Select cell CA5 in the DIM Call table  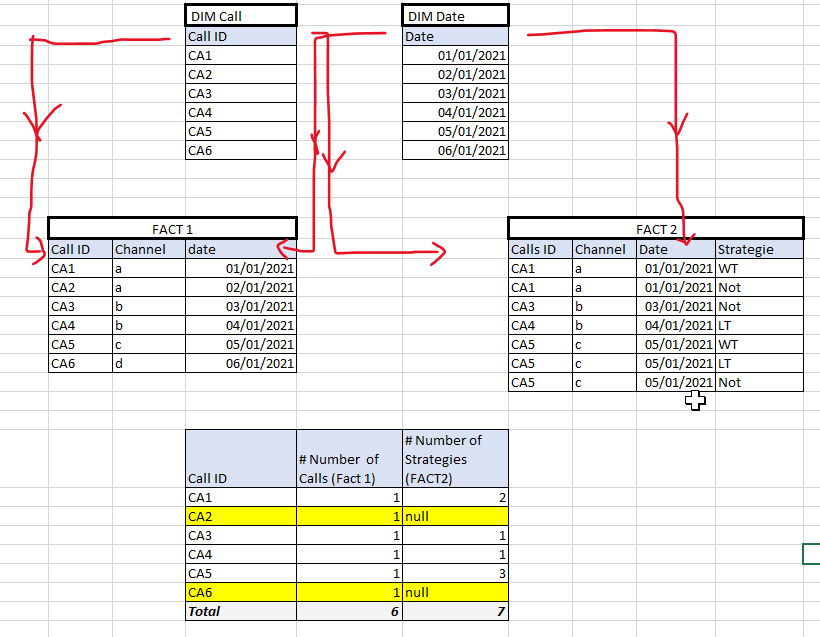pyautogui.click(x=241, y=131)
